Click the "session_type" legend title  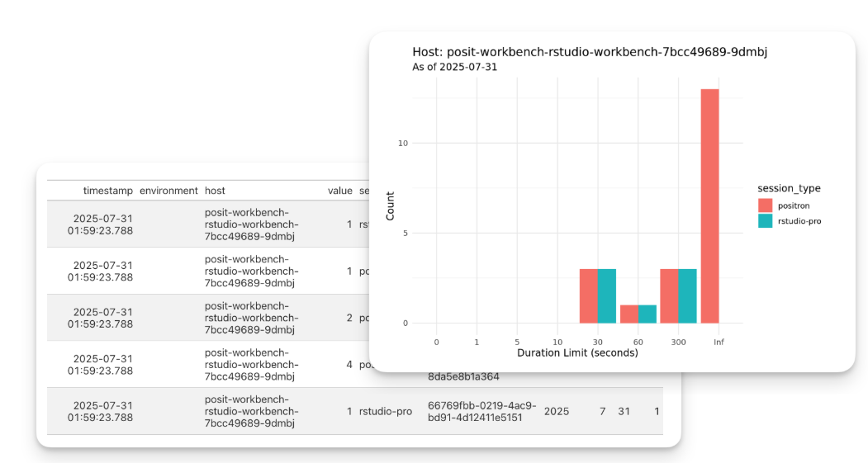[789, 189]
